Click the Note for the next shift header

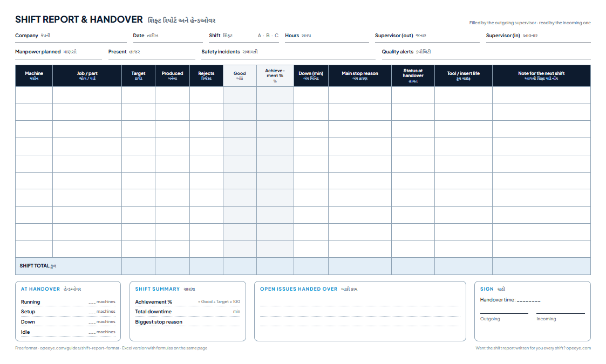541,75
